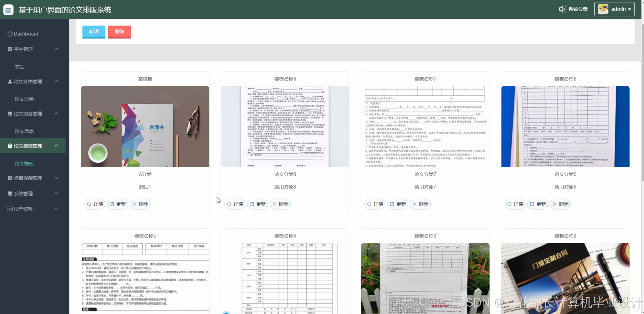Click 更新 edit icon for 模板名称8
Screen dimensions: 644x314
[252, 204]
